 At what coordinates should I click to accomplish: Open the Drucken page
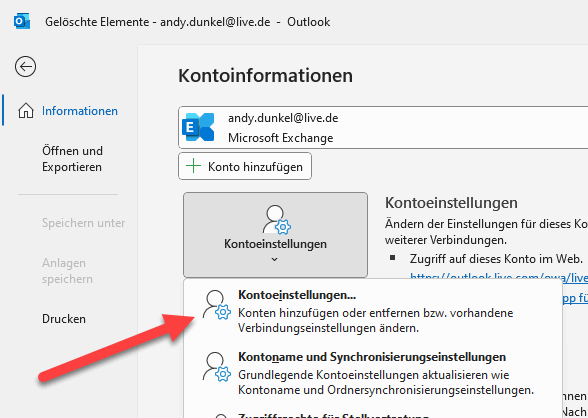pos(64,319)
